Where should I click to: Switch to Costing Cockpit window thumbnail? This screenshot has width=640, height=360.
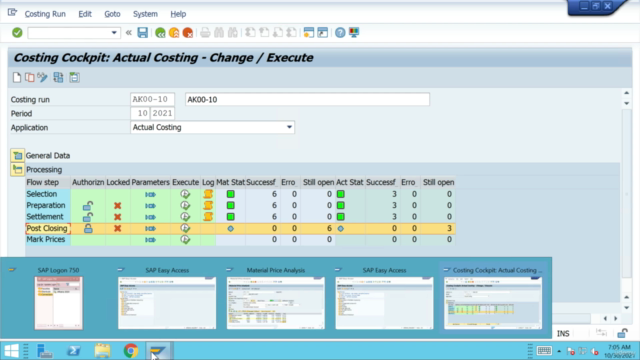tap(493, 303)
